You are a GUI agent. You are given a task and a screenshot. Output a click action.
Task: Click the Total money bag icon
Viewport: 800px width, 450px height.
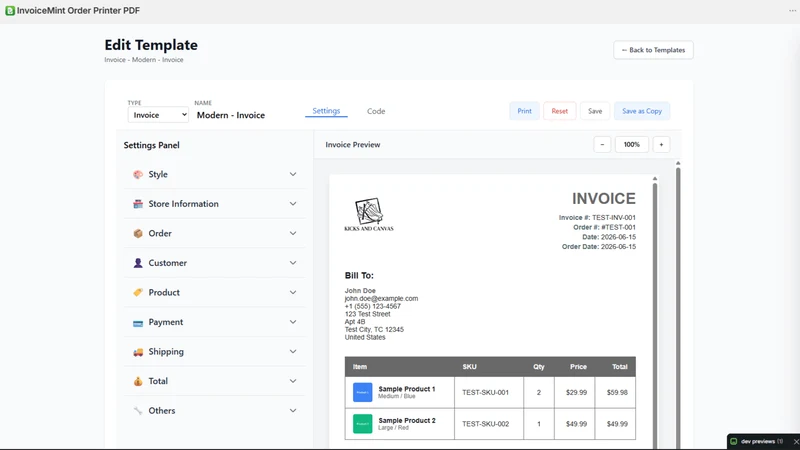coord(138,382)
